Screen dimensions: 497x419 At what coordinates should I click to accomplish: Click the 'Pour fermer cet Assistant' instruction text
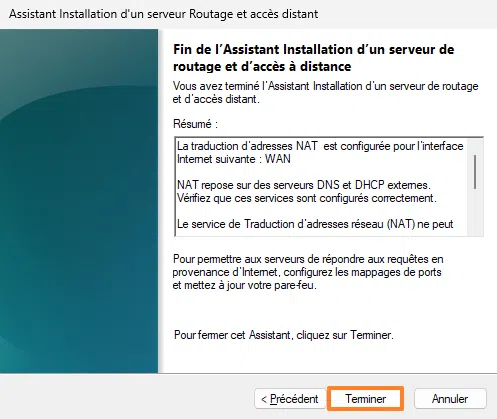284,335
